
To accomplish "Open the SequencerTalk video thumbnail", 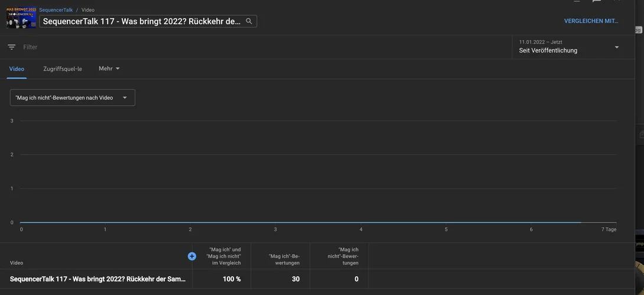I will coord(21,18).
